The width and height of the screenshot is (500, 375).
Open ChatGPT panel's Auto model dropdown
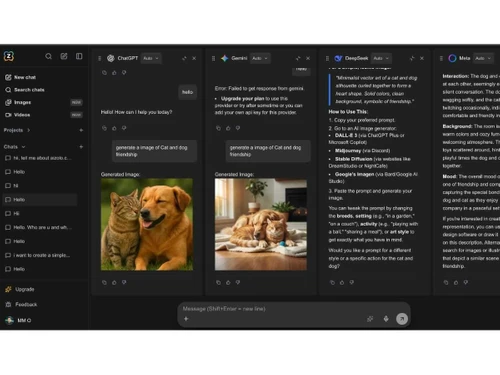[x=151, y=58]
